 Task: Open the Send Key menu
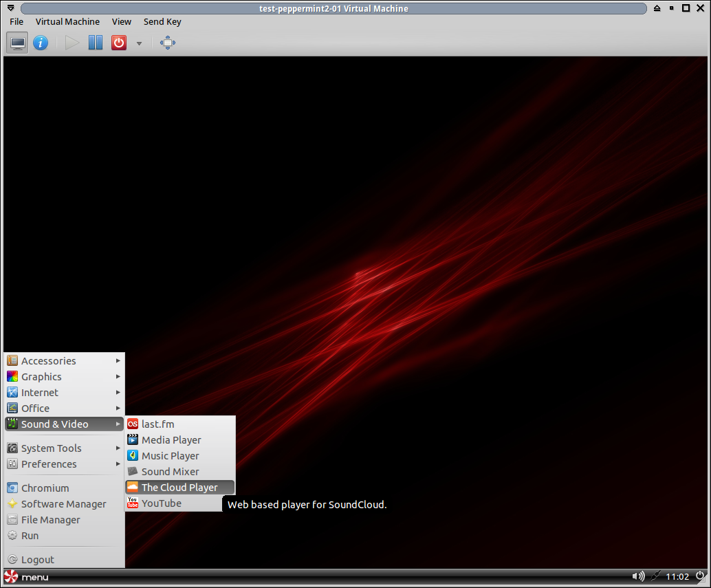coord(162,22)
